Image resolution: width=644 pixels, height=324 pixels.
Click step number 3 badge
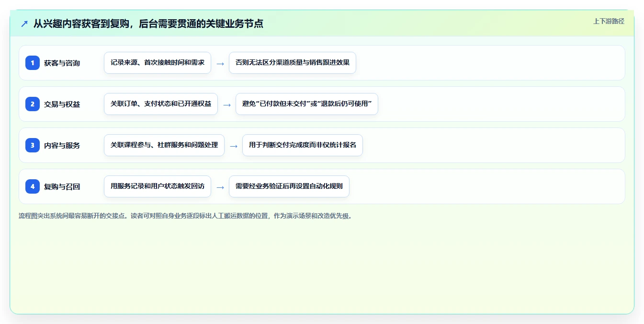pos(33,145)
